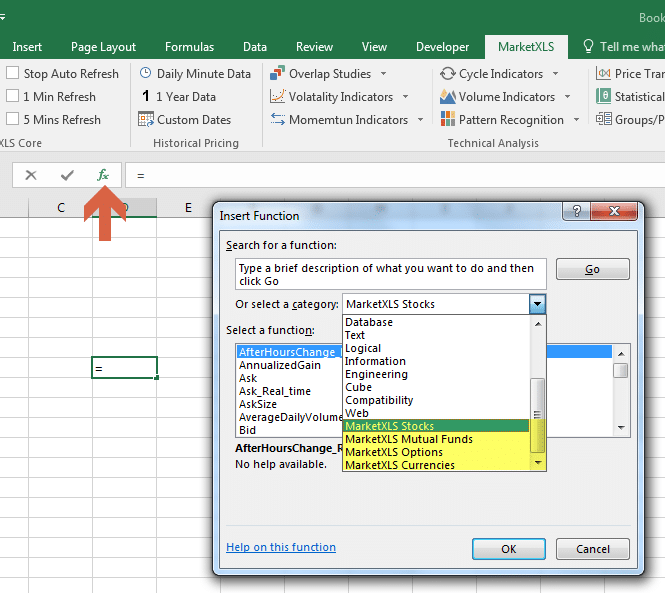665x593 pixels.
Task: Click function list scroll down arrow
Action: coord(621,428)
